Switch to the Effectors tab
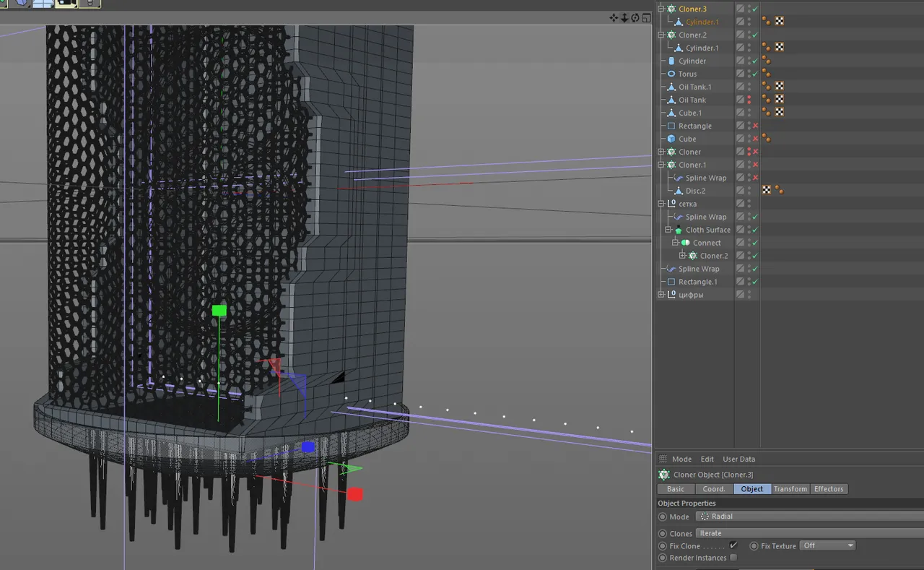 (829, 489)
